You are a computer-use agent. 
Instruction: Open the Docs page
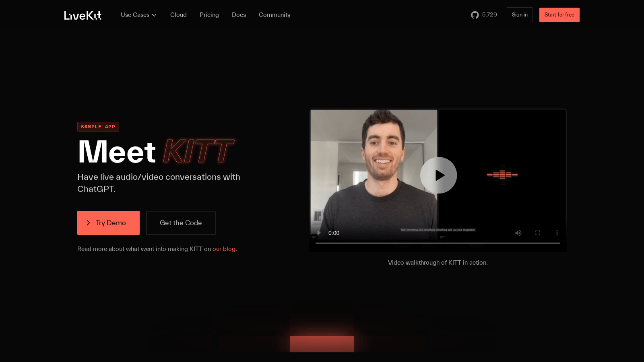point(239,15)
